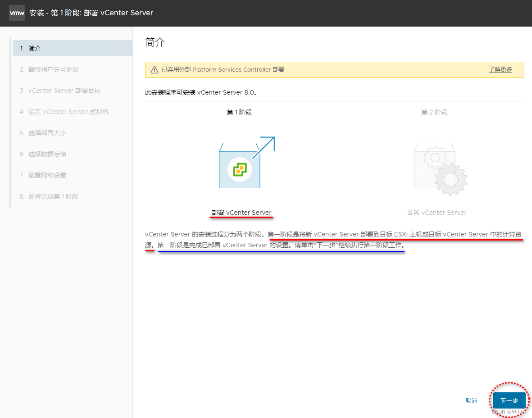This screenshot has width=532, height=418.
Task: Click the 下一步 button
Action: pos(509,401)
